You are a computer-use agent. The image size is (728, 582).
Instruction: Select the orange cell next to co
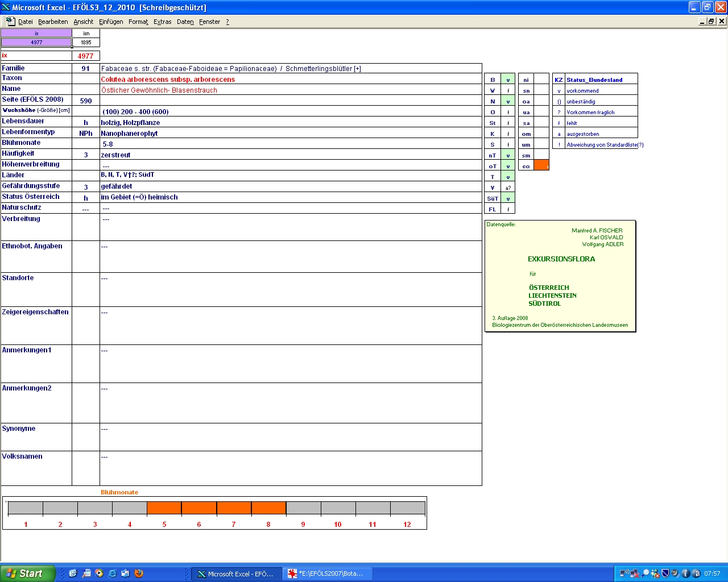(541, 165)
